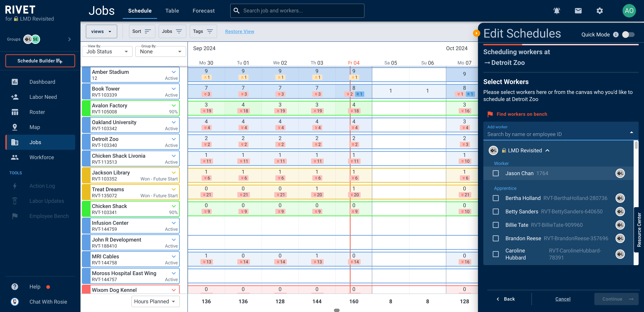This screenshot has width=644, height=312.
Task: Go to Dashboard in sidebar
Action: (x=40, y=82)
